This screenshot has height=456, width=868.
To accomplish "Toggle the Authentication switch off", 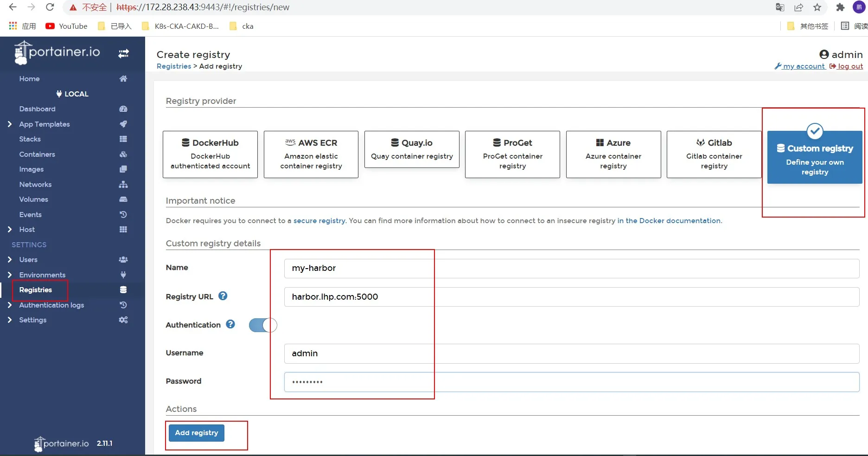I will point(263,325).
